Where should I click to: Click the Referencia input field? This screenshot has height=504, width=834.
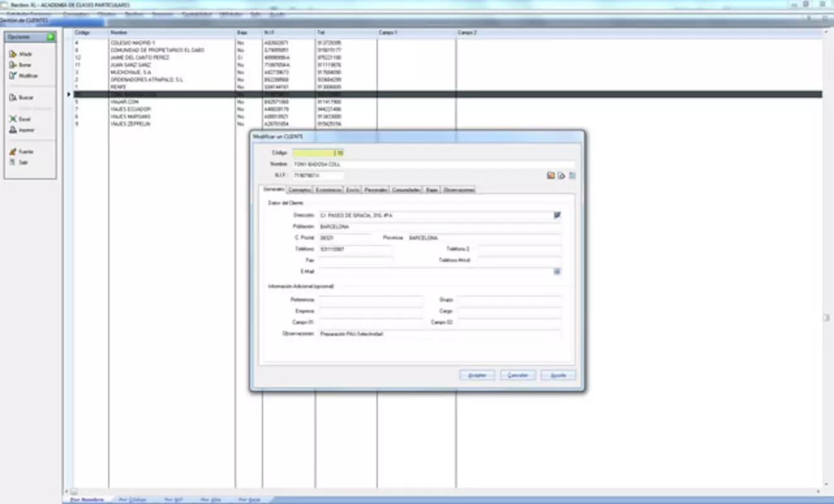[x=370, y=300]
